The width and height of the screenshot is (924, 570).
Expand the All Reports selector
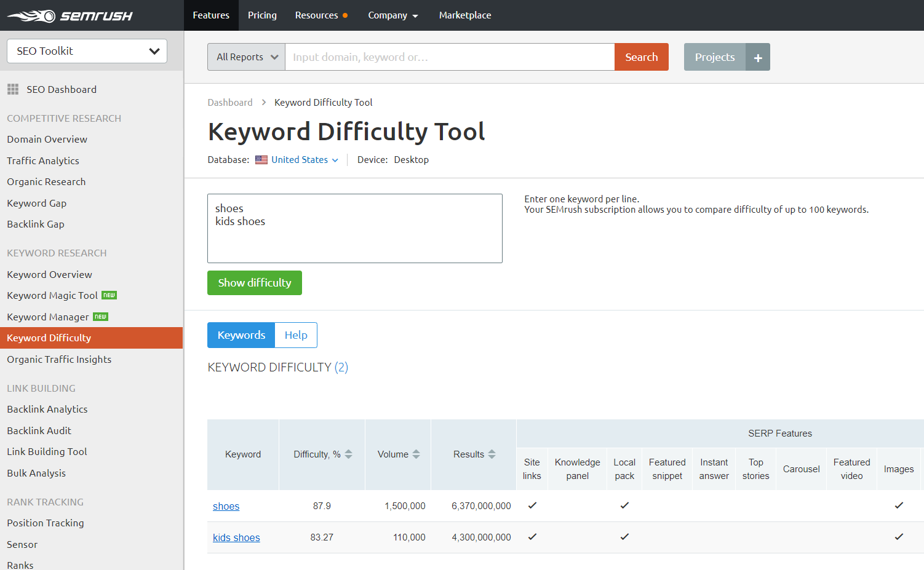(x=246, y=57)
